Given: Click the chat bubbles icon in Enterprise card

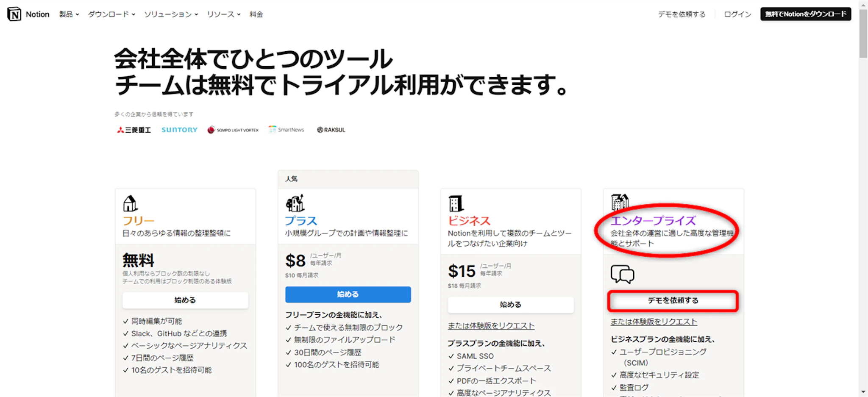Looking at the screenshot, I should (x=622, y=274).
